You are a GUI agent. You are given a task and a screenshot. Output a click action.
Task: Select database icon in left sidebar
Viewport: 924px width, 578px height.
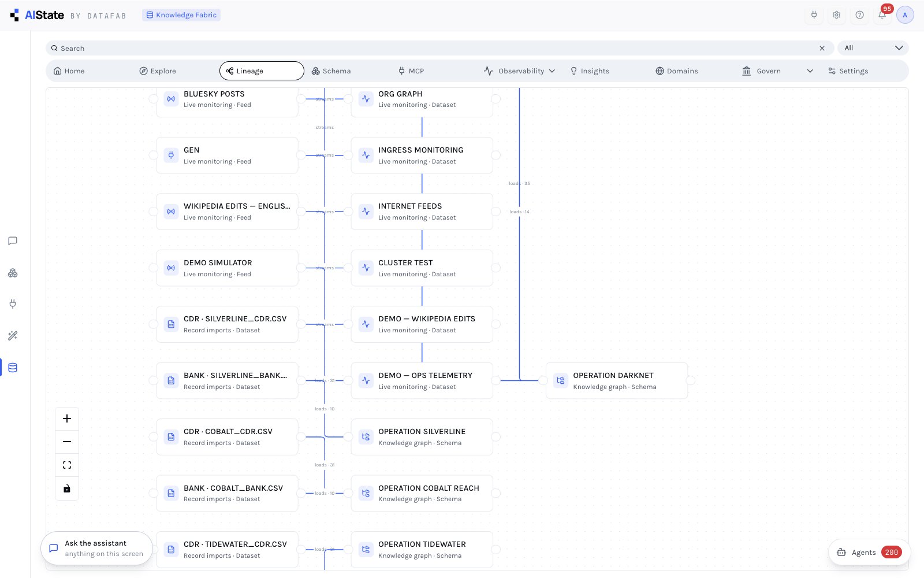tap(13, 368)
